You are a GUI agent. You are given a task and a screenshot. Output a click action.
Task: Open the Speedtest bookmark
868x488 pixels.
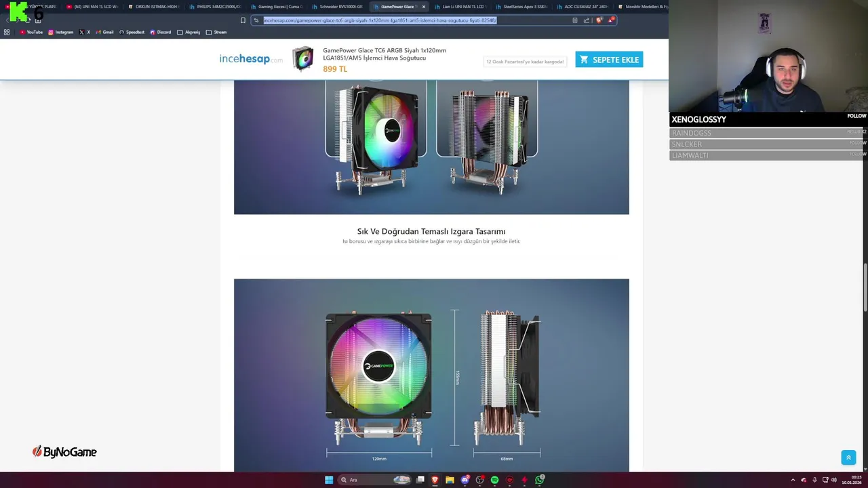[x=132, y=32]
